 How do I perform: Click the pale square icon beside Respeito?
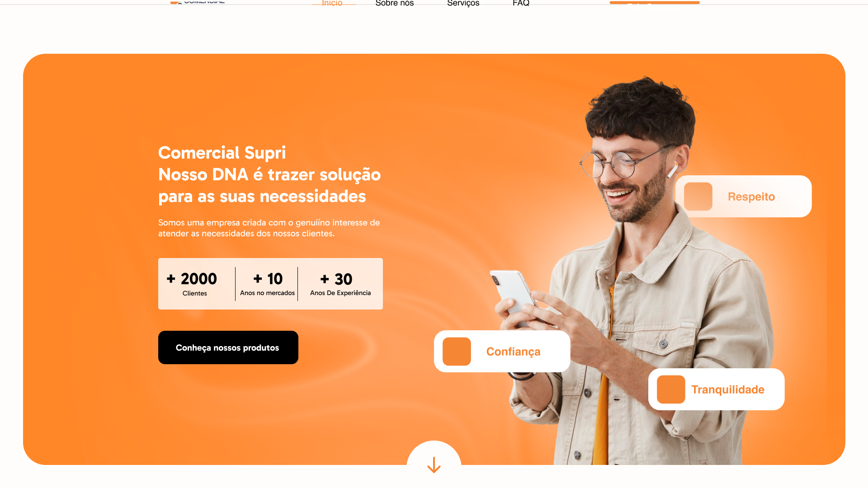(x=698, y=197)
